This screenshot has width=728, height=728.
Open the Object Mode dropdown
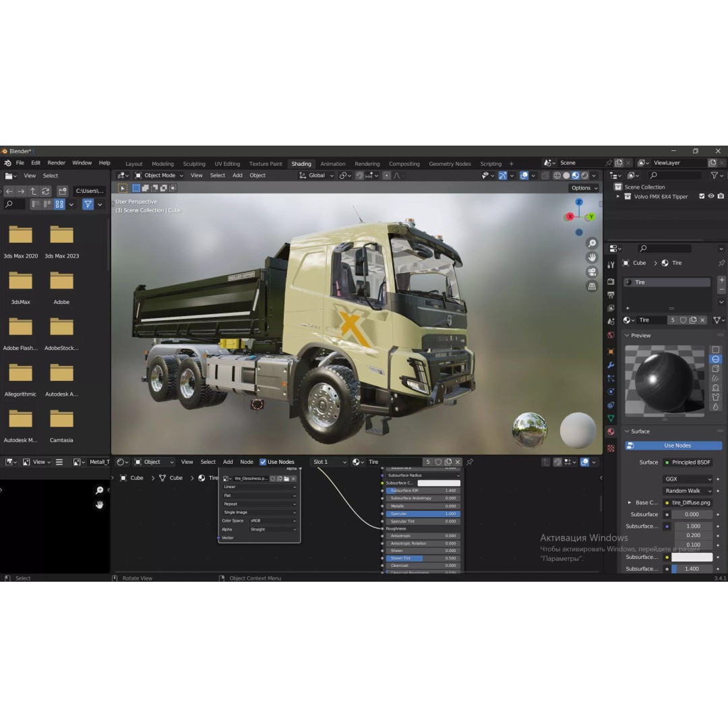[159, 175]
